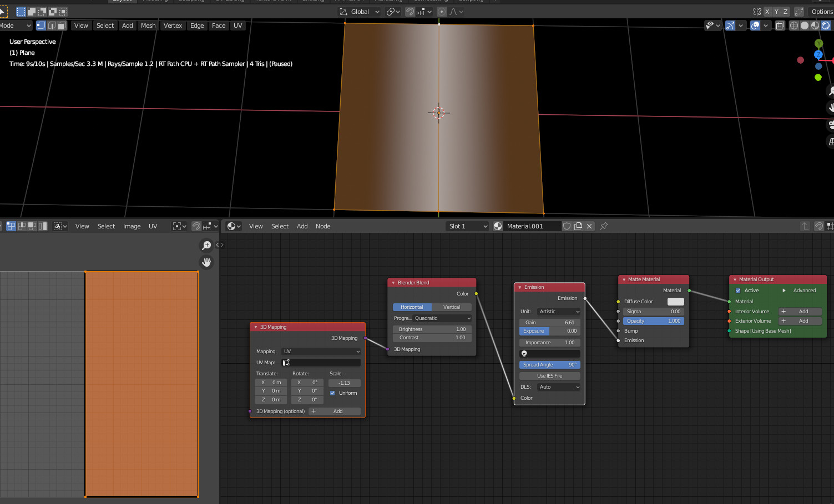Toggle the Uniform scale checkbox

click(x=332, y=393)
